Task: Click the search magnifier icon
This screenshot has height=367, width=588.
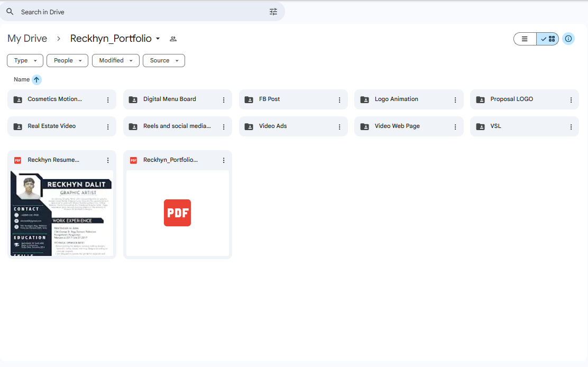Action: pyautogui.click(x=10, y=12)
